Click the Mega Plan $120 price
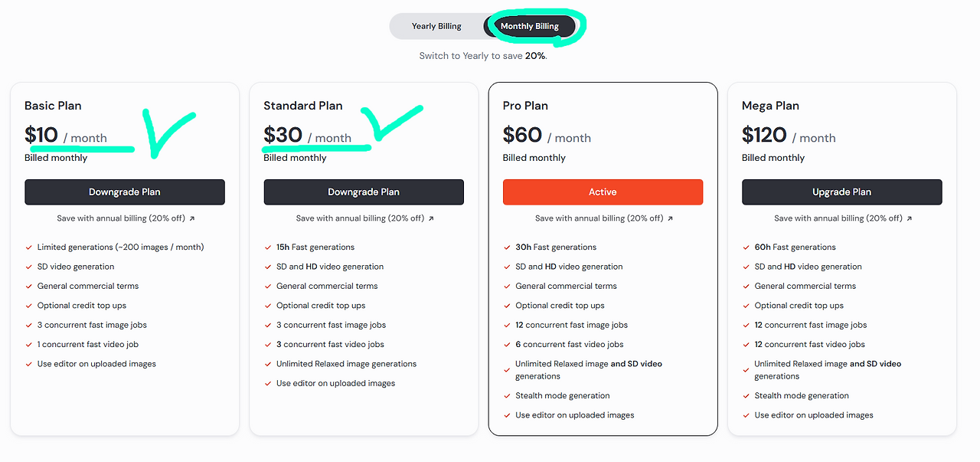 764,136
